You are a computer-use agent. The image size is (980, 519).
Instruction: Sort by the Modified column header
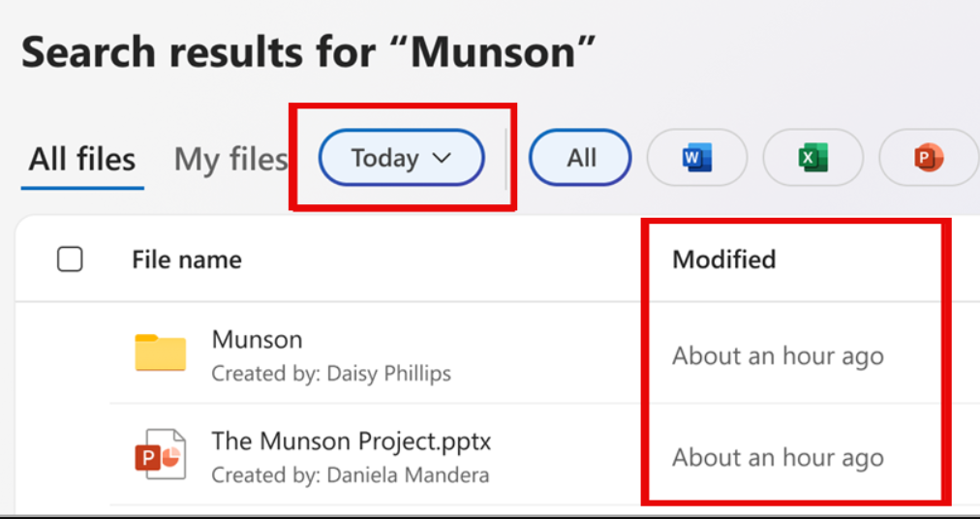pos(723,259)
